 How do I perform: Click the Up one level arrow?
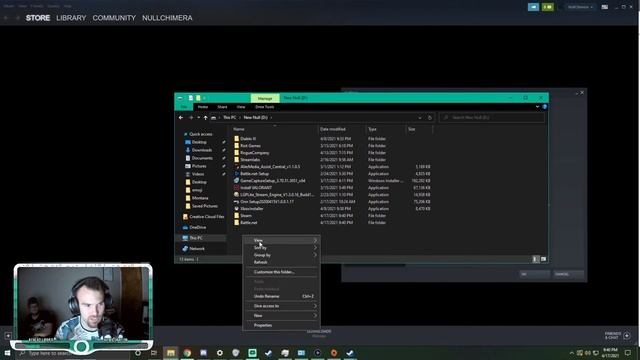tap(205, 118)
